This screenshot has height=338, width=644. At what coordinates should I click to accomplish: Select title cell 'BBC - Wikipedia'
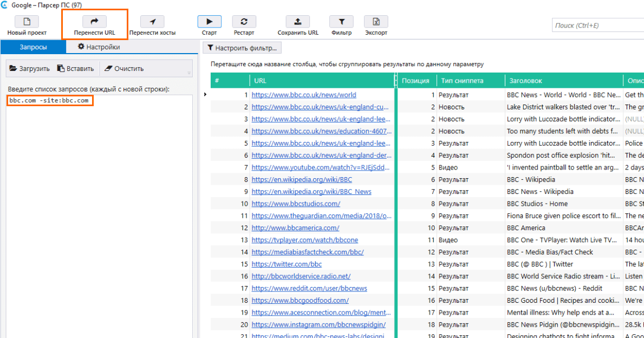tap(531, 179)
